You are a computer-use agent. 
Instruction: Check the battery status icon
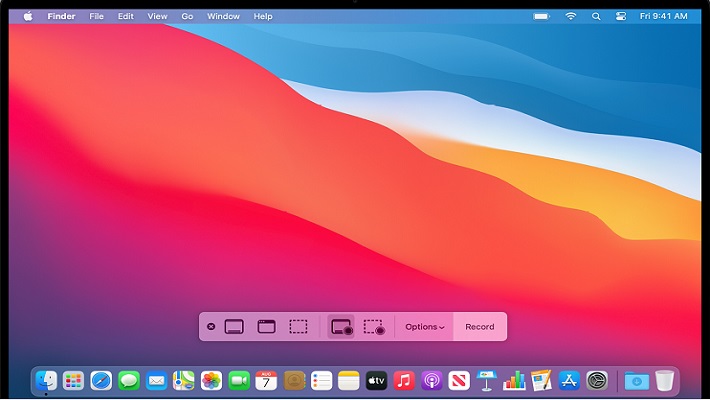click(541, 16)
